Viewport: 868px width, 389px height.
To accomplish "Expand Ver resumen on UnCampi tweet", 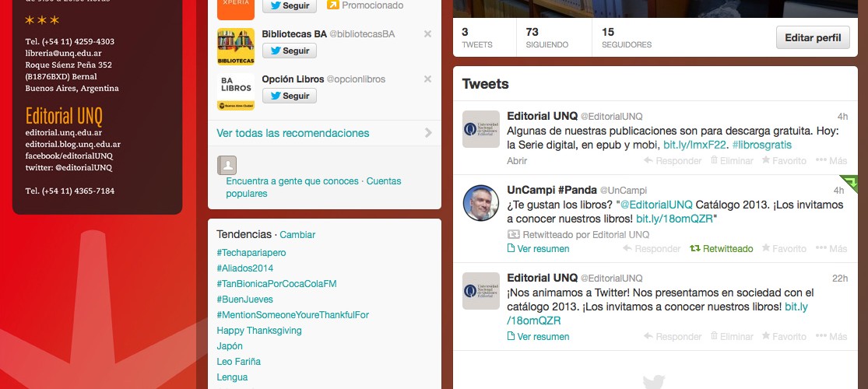I will pyautogui.click(x=538, y=249).
